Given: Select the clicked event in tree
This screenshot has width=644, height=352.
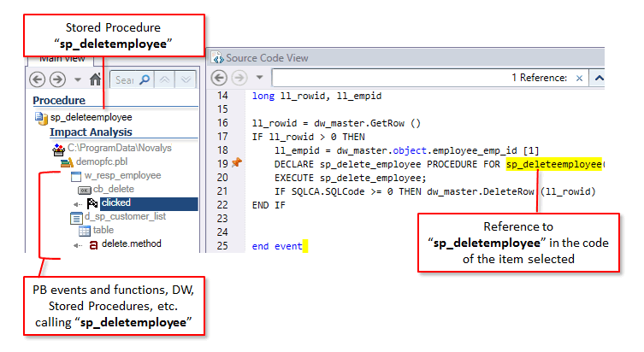Looking at the screenshot, I should 116,203.
